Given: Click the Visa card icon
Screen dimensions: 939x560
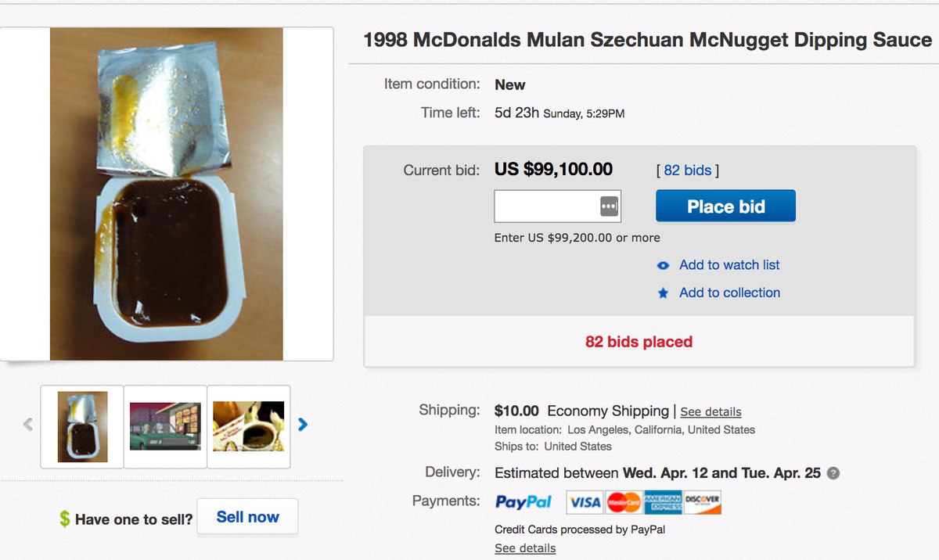Looking at the screenshot, I should 584,502.
